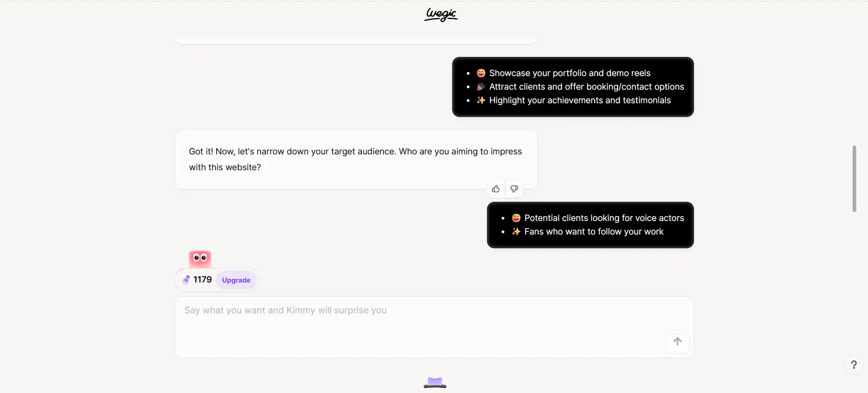This screenshot has height=393, width=868.
Task: Click 'Highlight your achievements and testimonials' text
Action: (x=580, y=100)
